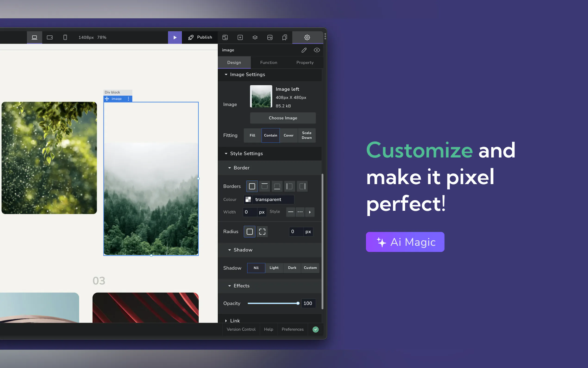Click the play preview button
This screenshot has width=588, height=368.
click(175, 38)
